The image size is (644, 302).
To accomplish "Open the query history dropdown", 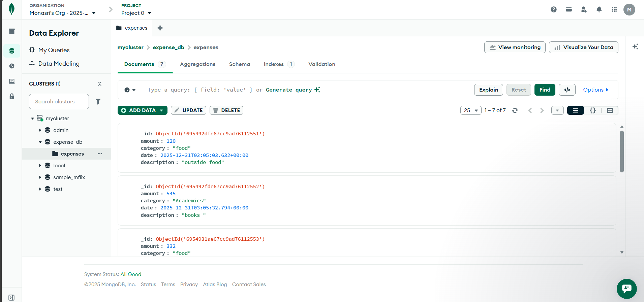I will pyautogui.click(x=130, y=90).
